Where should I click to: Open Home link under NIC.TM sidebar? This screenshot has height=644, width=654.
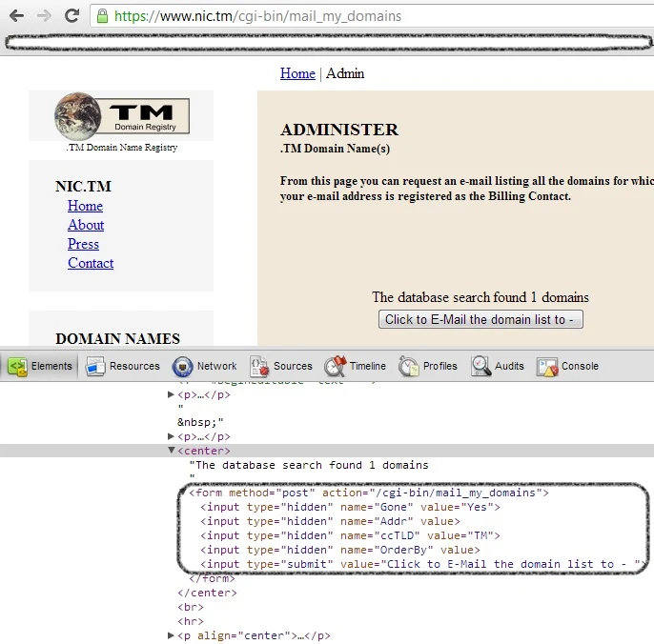pyautogui.click(x=85, y=206)
